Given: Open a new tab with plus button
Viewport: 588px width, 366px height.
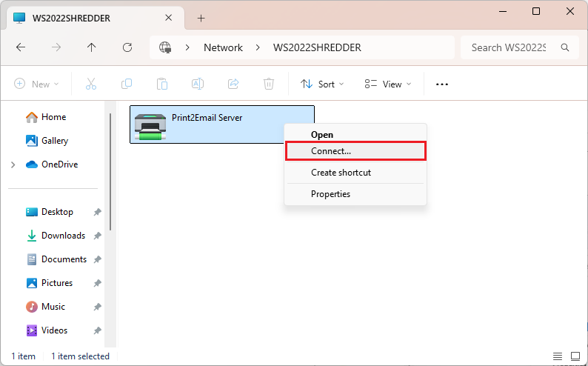Looking at the screenshot, I should point(201,18).
